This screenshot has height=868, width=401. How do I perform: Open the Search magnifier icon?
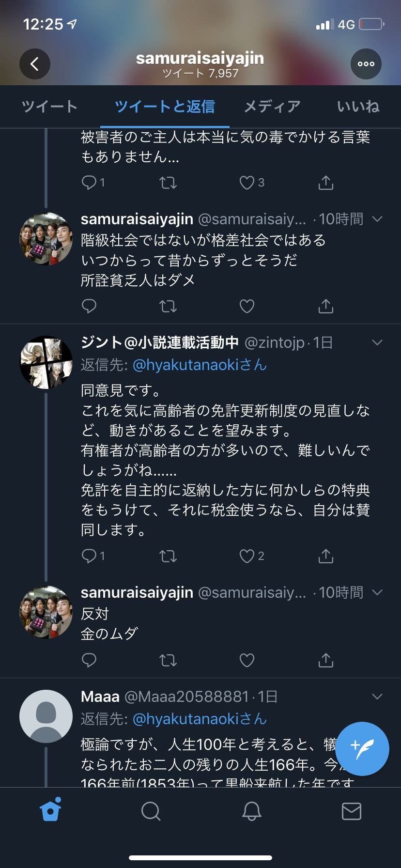(151, 810)
